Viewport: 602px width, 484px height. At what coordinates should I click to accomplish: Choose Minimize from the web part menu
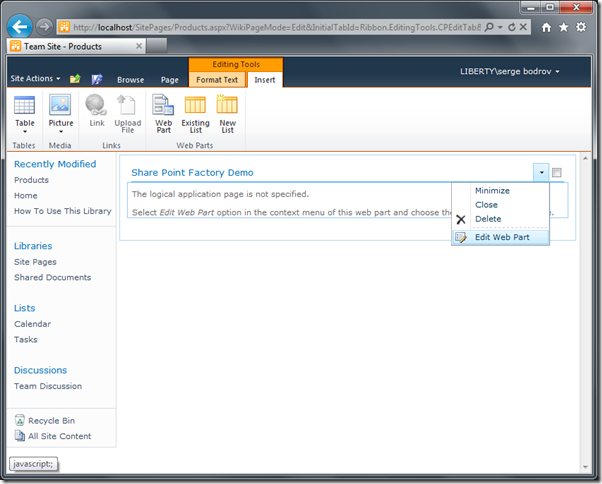point(492,191)
